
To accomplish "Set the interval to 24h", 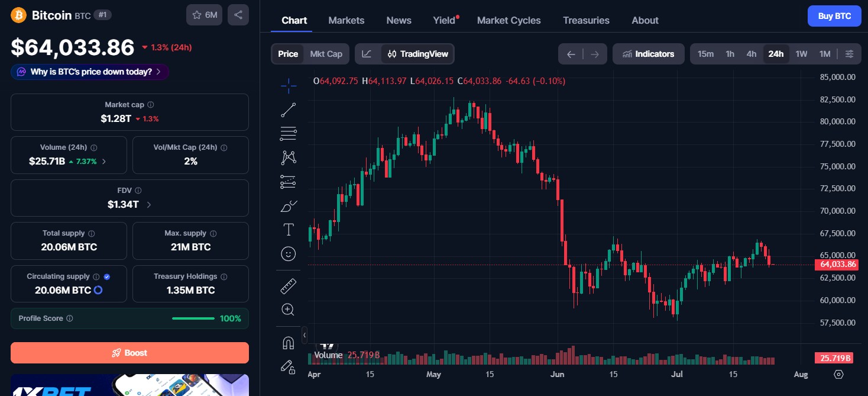I will (x=776, y=54).
